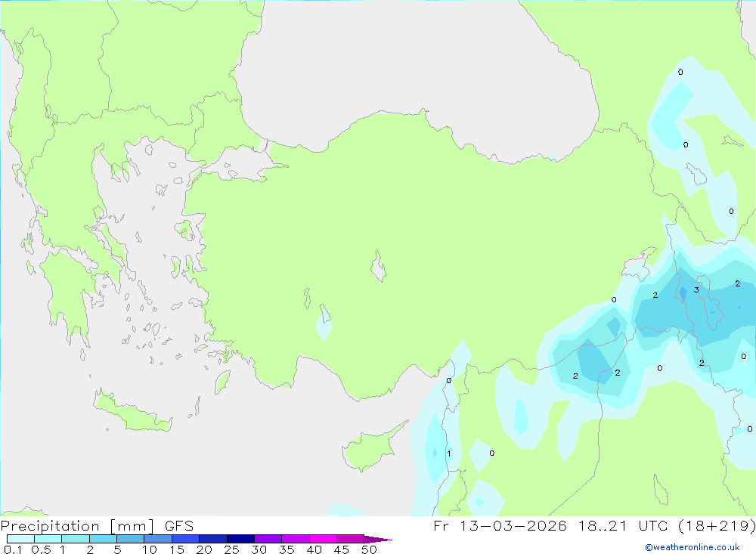Click the '3' precipitation value on the map
The height and width of the screenshot is (554, 756).
tap(696, 289)
